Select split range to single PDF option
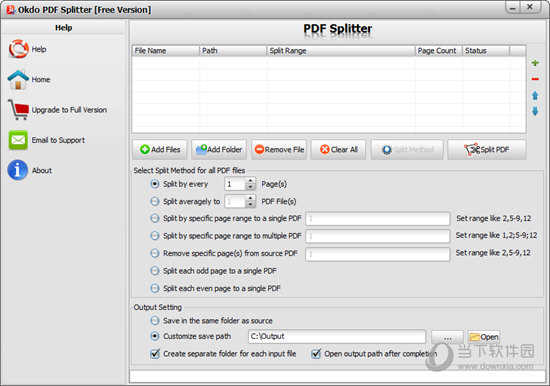550x386 pixels. pyautogui.click(x=155, y=218)
